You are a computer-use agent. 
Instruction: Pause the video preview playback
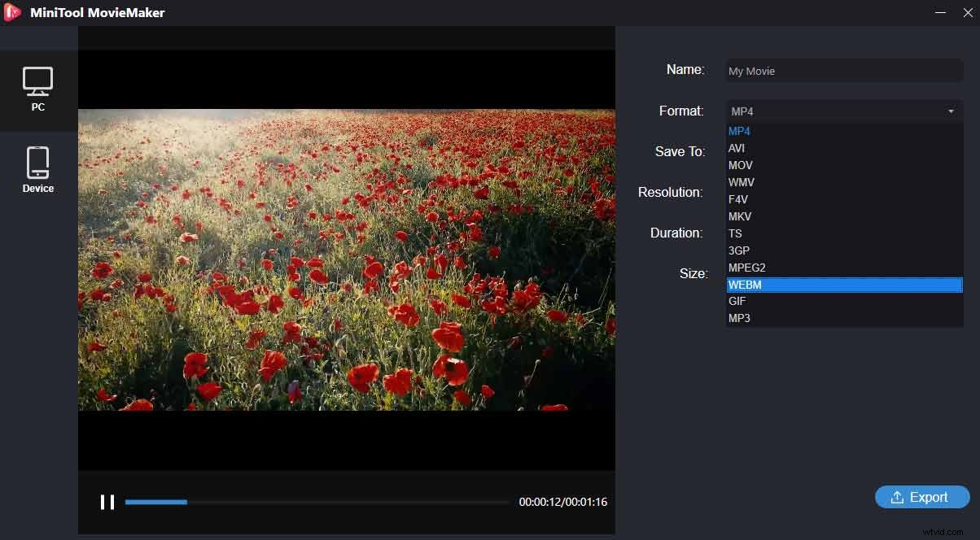[107, 502]
